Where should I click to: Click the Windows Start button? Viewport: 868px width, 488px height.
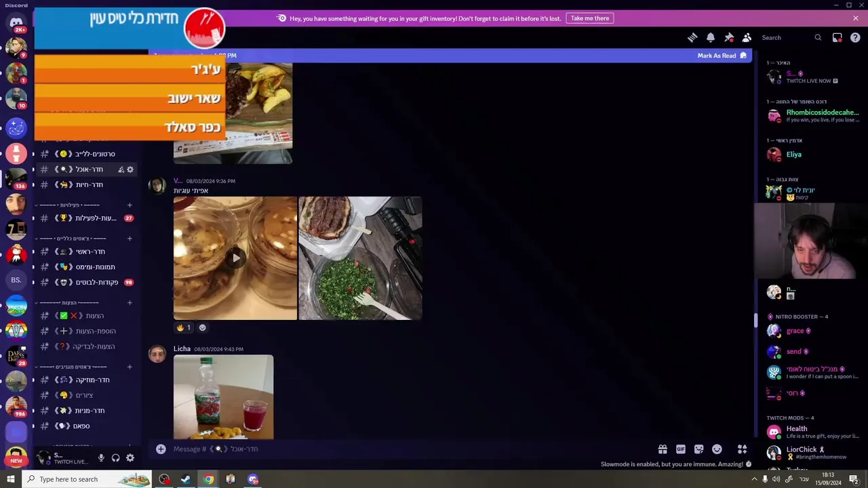[11, 479]
